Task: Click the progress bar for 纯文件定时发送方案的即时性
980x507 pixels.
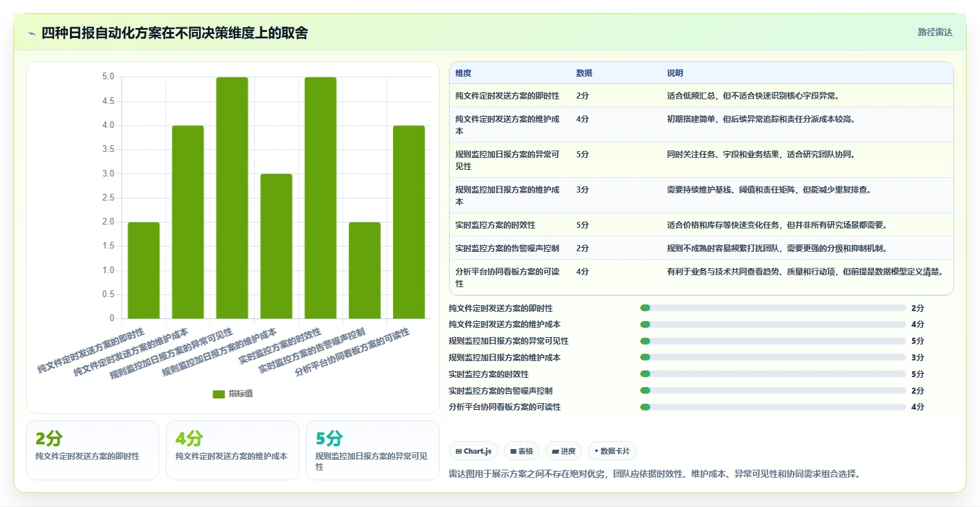Action: click(773, 308)
